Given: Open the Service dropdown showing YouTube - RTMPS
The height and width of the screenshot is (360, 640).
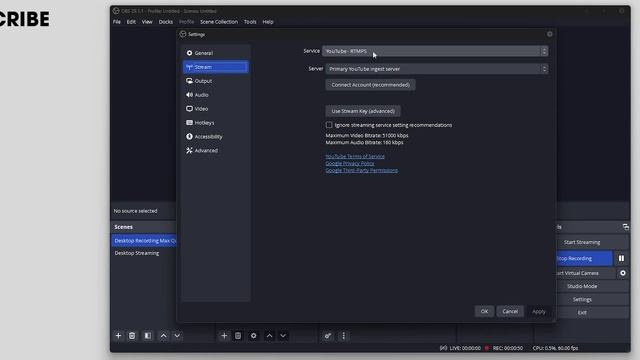Looking at the screenshot, I should (x=435, y=51).
